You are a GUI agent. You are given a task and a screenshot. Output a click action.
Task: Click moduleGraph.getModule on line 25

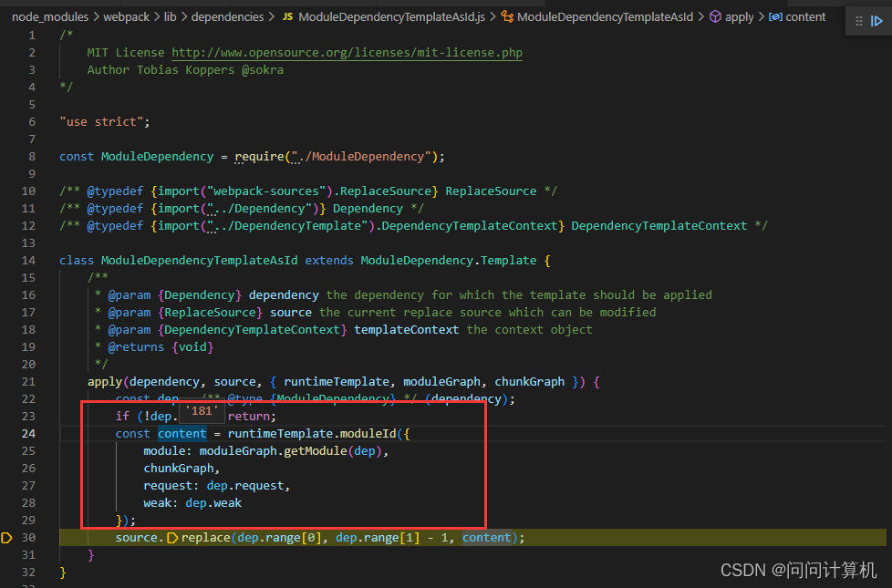(x=273, y=451)
